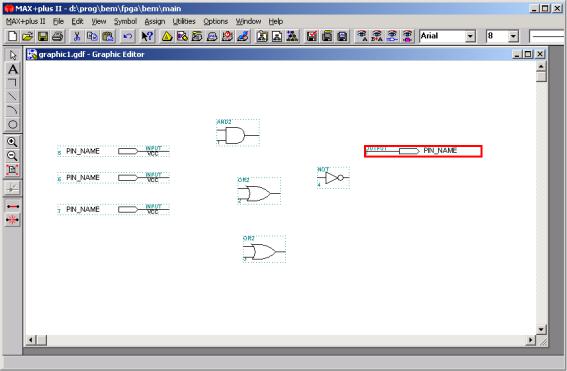This screenshot has height=371, width=567.
Task: Open the Options menu
Action: click(216, 21)
